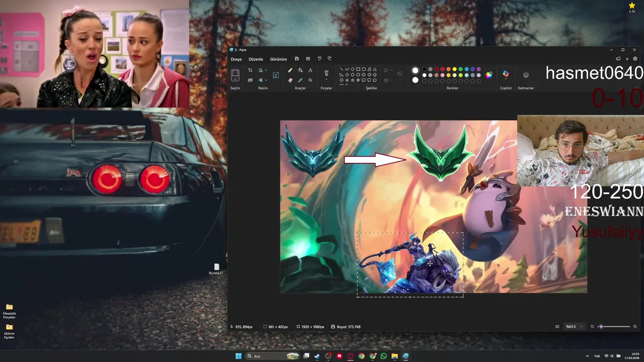Image resolution: width=644 pixels, height=362 pixels.
Task: Pick the Fill bucket tool
Action: click(x=300, y=70)
